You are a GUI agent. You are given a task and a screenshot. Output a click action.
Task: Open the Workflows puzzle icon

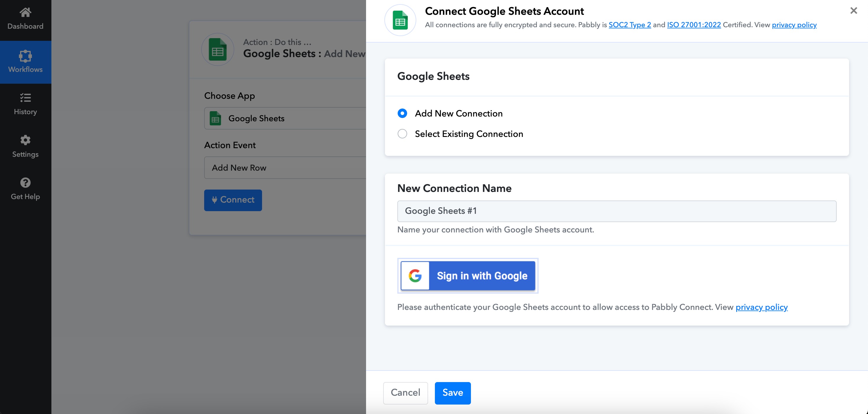click(25, 56)
